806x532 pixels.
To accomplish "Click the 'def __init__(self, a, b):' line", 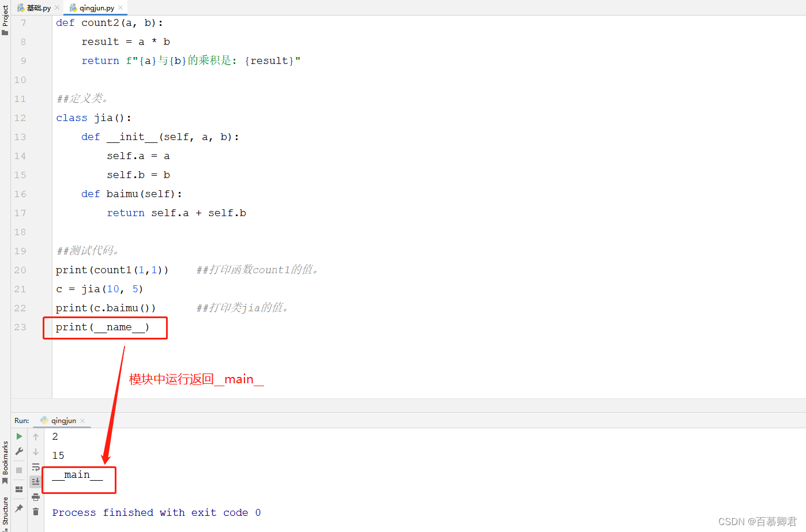I will coord(160,137).
